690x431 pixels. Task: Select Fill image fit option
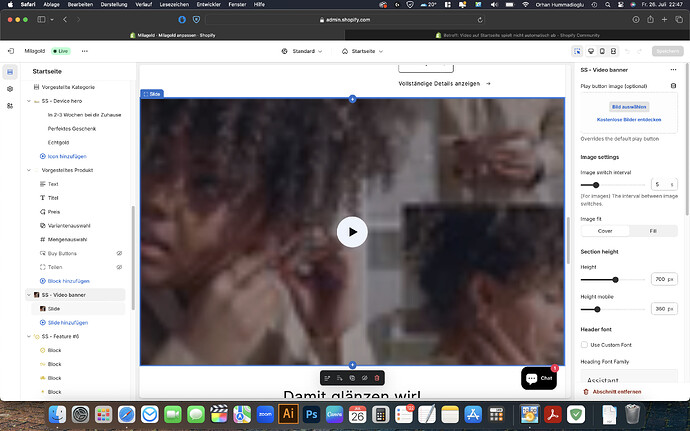point(653,231)
